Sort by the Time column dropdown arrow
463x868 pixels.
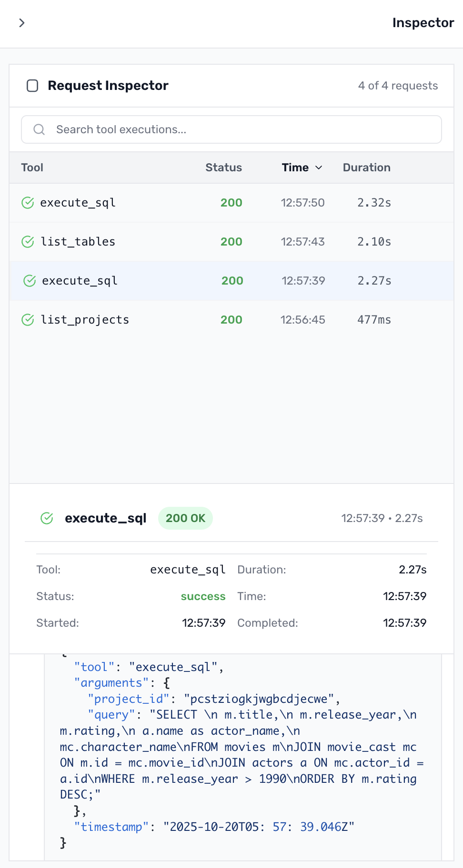tap(319, 168)
